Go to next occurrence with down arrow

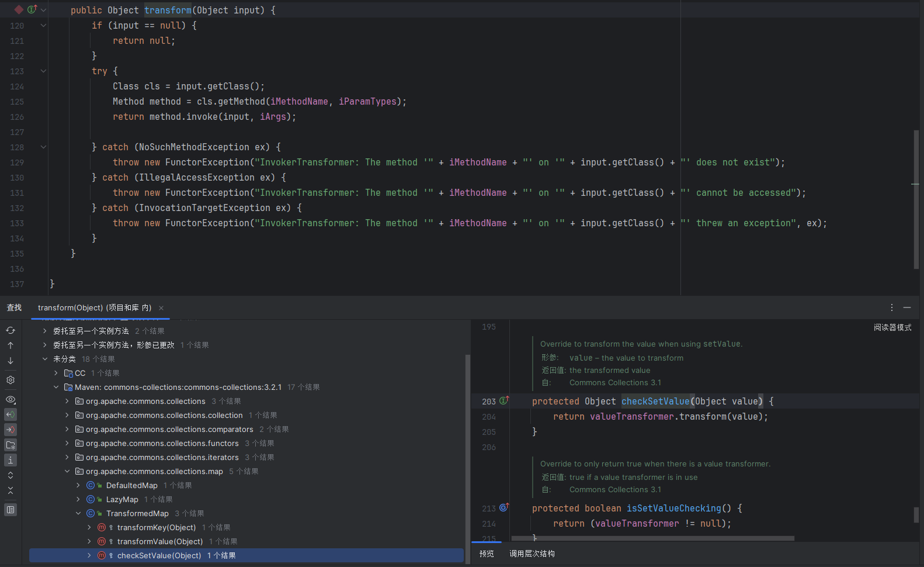[11, 361]
